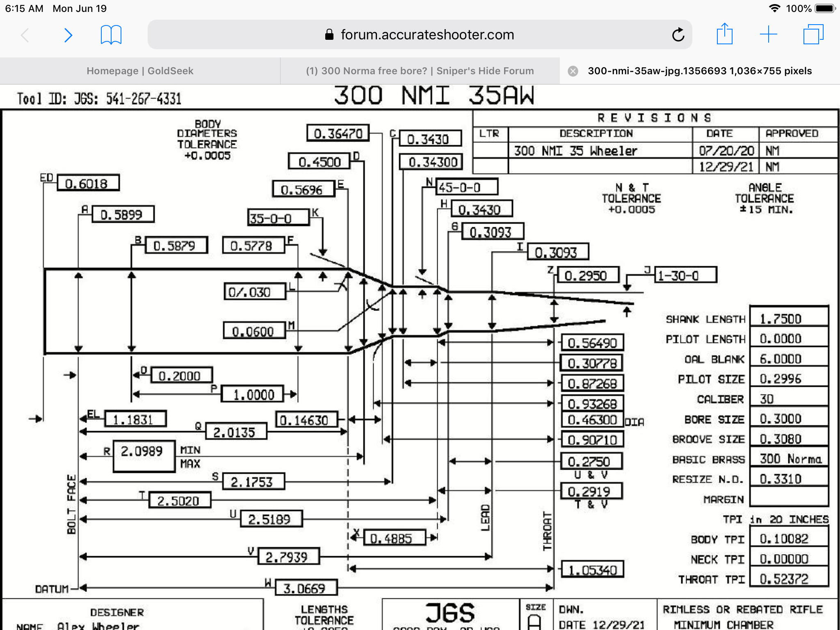Tap the Wi-Fi status icon
The height and width of the screenshot is (630, 840).
coord(774,8)
